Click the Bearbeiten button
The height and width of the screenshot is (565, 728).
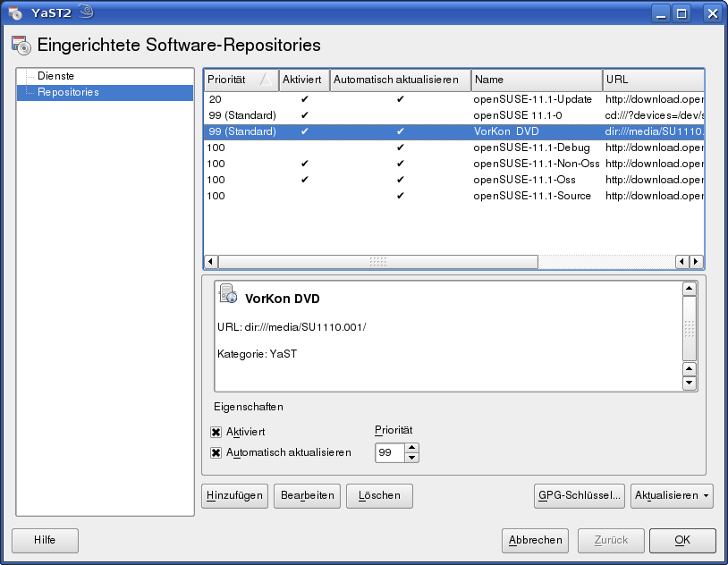(x=308, y=496)
